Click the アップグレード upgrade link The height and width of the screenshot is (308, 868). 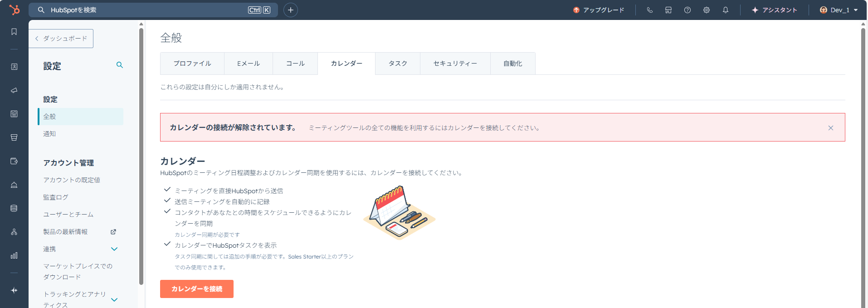[x=599, y=10]
